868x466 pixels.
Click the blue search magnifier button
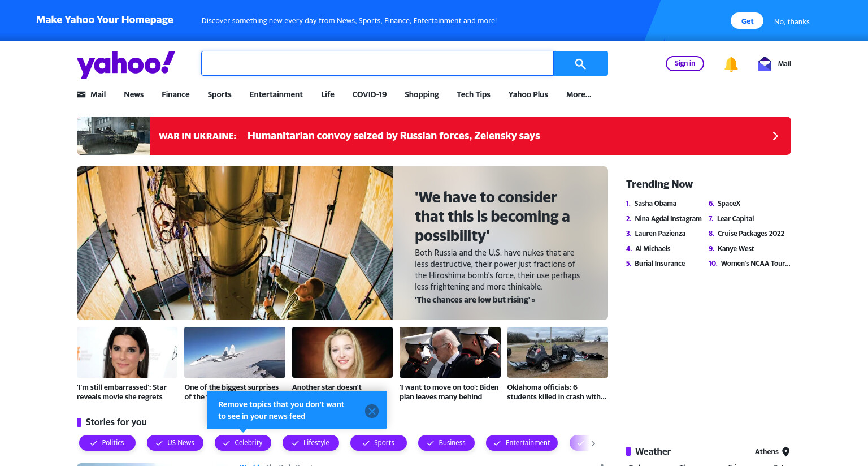(x=580, y=63)
